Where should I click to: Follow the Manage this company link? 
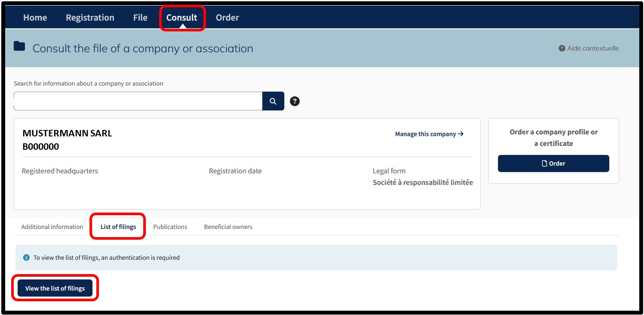[429, 134]
